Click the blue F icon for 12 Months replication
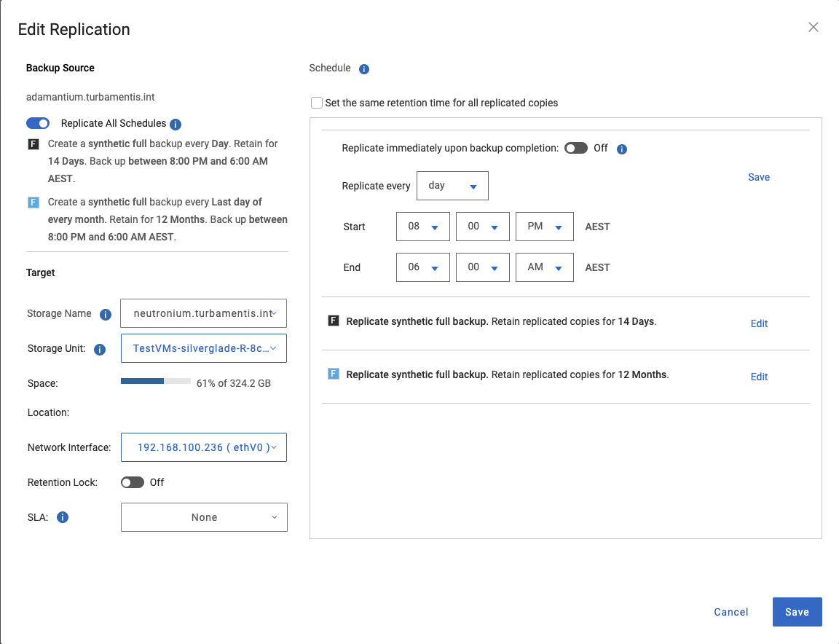 tap(334, 374)
